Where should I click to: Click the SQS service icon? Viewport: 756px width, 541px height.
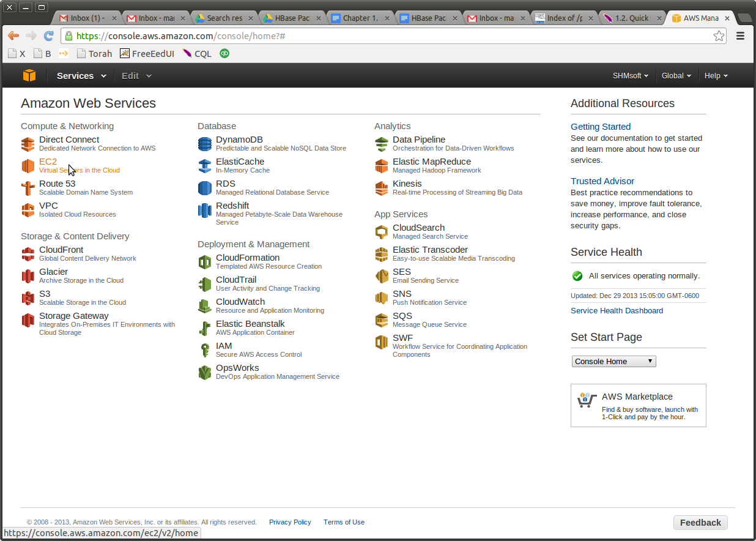pyautogui.click(x=382, y=321)
